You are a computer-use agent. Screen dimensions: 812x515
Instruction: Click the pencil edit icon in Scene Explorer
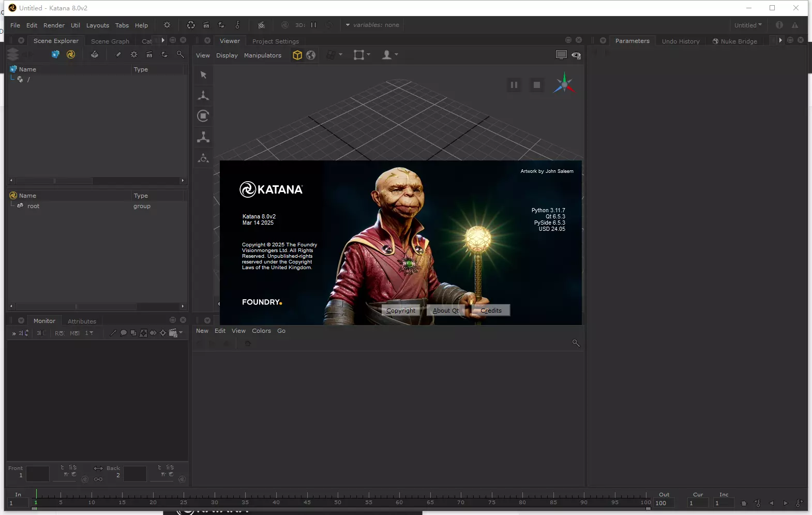click(118, 54)
